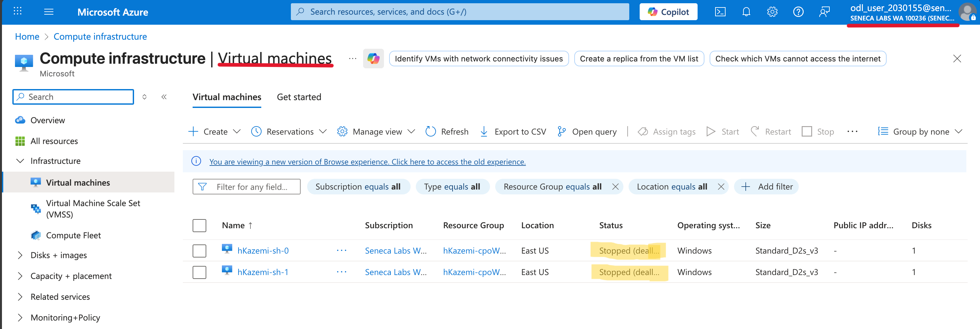Open the notifications bell
980x329 pixels.
click(746, 12)
